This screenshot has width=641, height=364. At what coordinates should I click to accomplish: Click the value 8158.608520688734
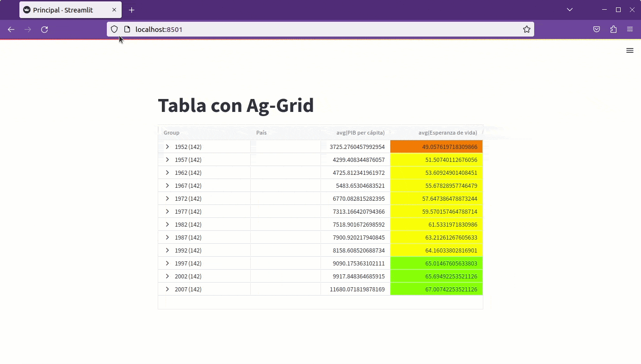pyautogui.click(x=359, y=250)
